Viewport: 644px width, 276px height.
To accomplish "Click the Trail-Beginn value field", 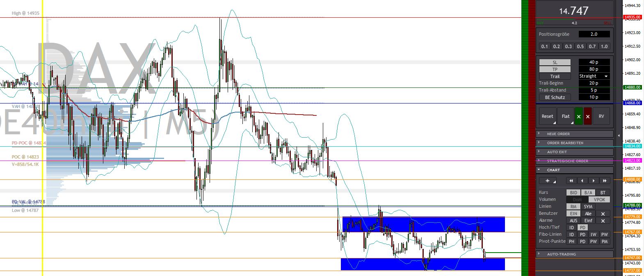I will pos(594,83).
